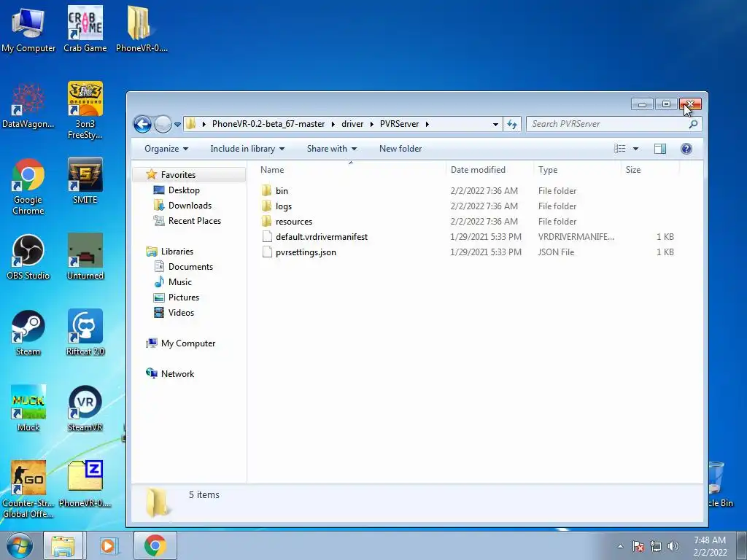
Task: Select Steam desktop shortcut
Action: (28, 332)
